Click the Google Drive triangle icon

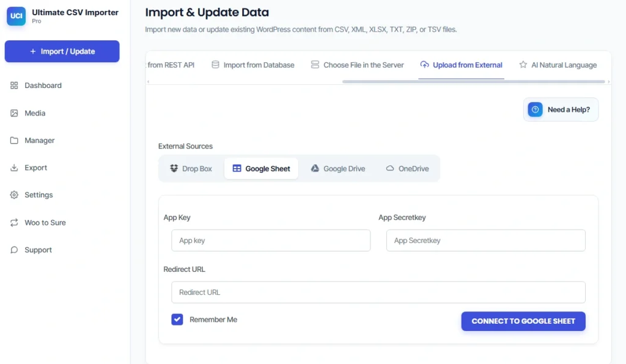315,168
